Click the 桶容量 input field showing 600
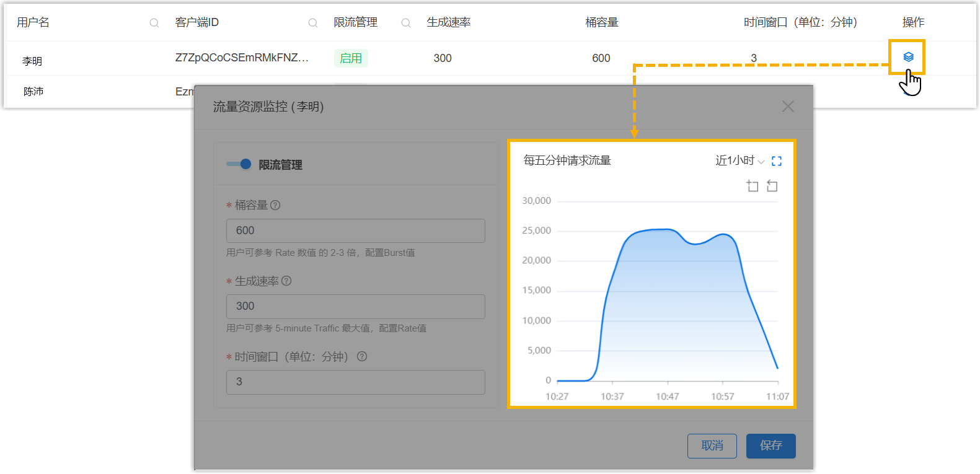The image size is (980, 474). point(355,230)
